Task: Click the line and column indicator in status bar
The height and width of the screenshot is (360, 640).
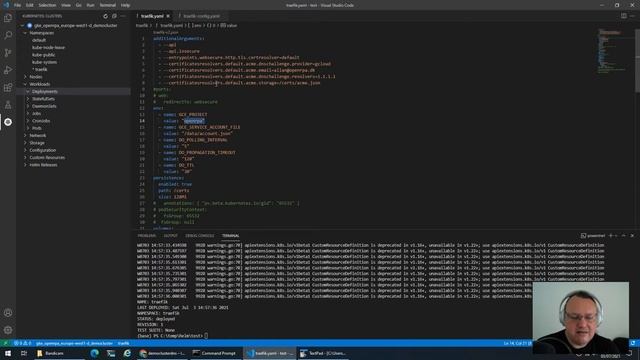Action: click(x=517, y=343)
